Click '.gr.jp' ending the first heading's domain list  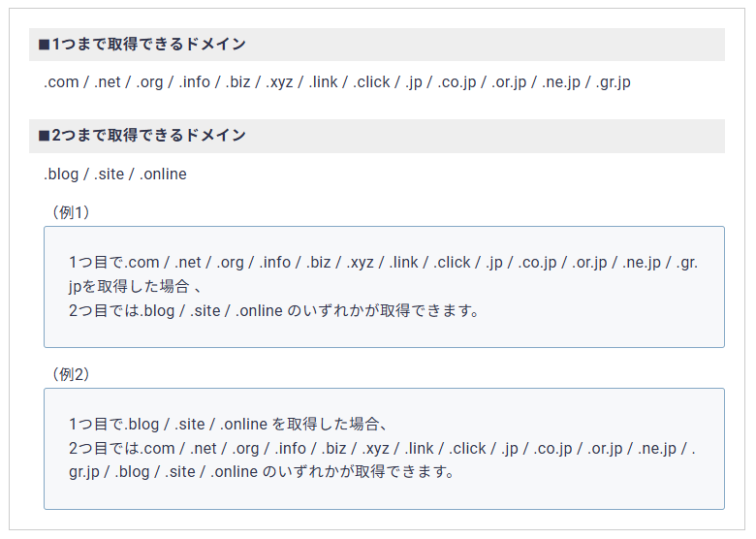(613, 82)
